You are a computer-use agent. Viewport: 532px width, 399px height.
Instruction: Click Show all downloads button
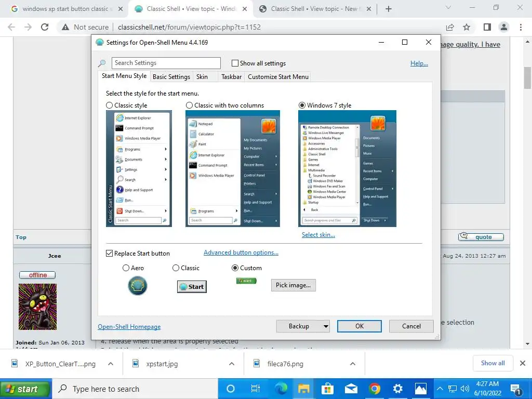pos(493,363)
